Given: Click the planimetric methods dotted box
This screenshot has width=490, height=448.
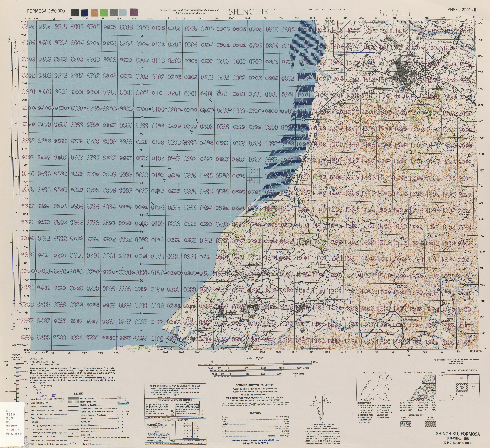Looking at the screenshot, I should coord(406,424).
